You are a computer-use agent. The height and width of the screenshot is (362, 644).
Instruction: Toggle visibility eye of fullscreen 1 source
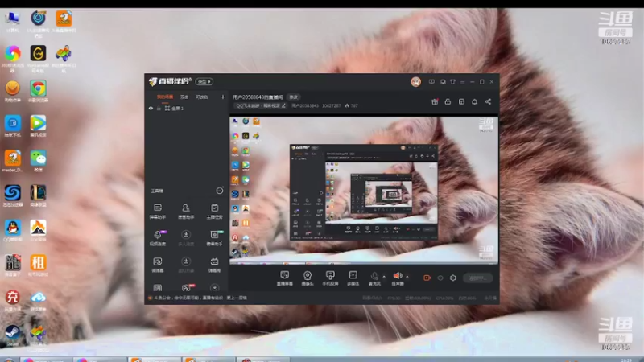click(x=151, y=109)
